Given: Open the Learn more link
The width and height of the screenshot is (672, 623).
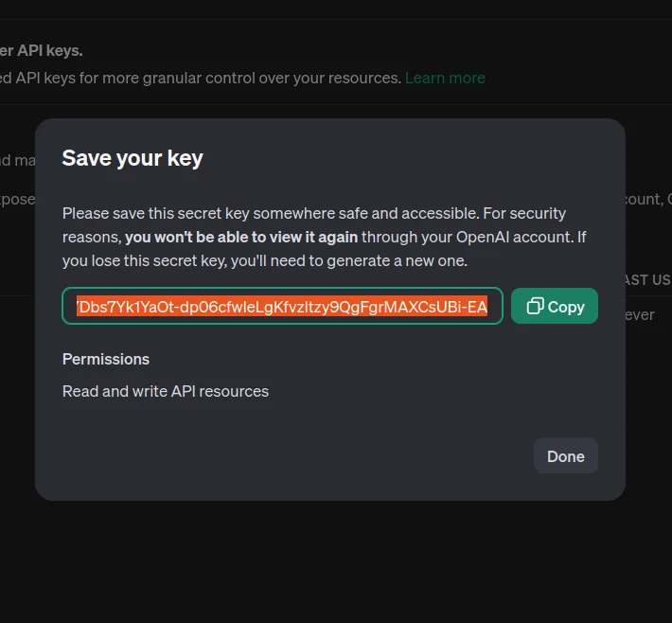Looking at the screenshot, I should [x=445, y=78].
